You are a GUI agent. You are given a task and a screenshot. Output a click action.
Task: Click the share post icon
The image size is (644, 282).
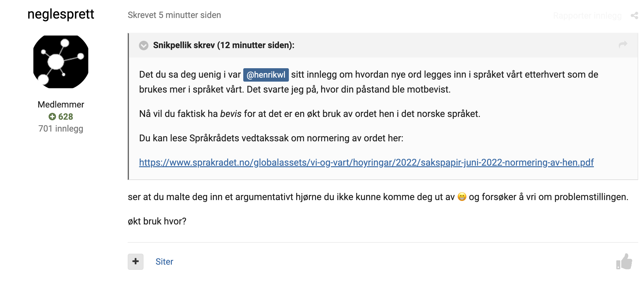click(634, 16)
